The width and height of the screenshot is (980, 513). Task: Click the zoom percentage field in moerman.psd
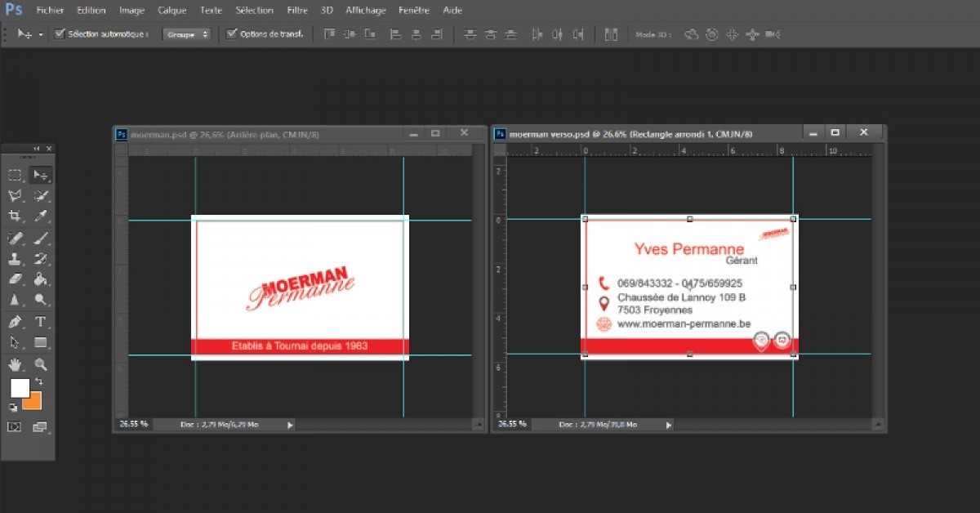tap(134, 425)
